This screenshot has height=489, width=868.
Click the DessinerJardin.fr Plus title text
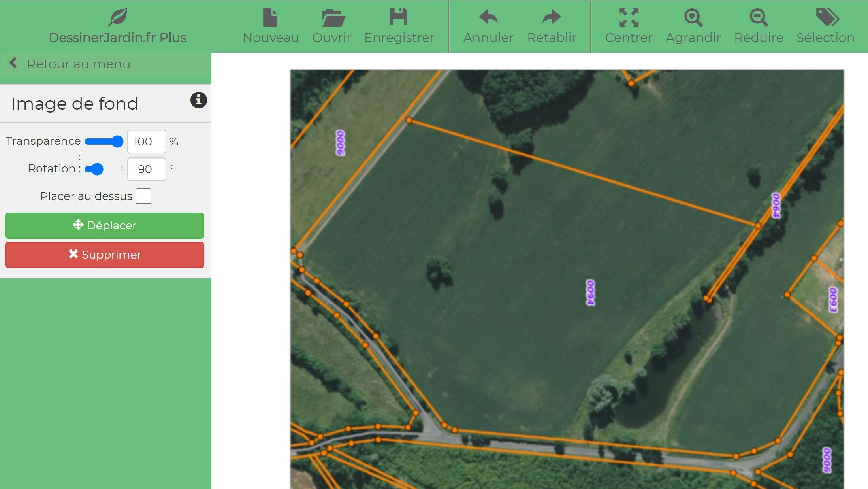[x=117, y=38]
